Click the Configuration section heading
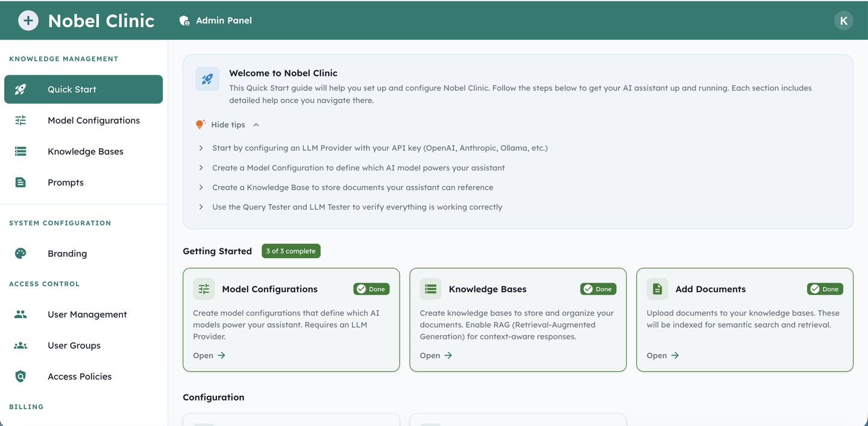 [x=213, y=397]
